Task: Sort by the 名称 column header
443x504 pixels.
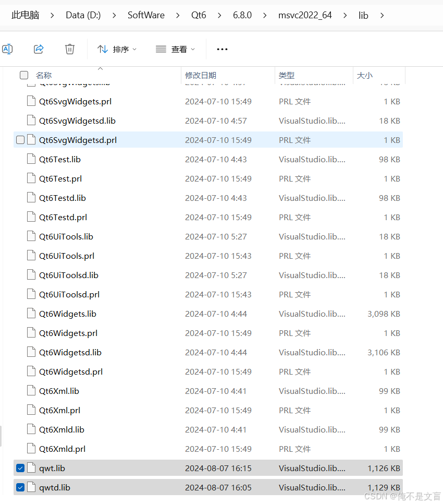Action: click(x=44, y=75)
